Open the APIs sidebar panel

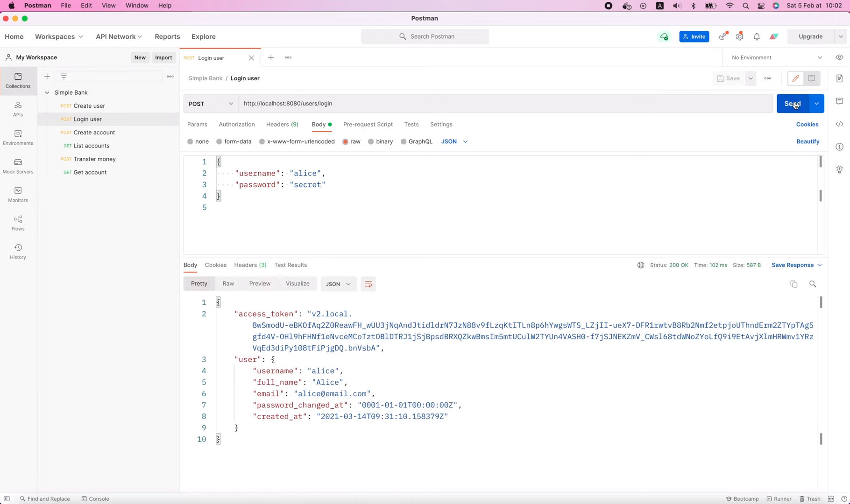(18, 109)
